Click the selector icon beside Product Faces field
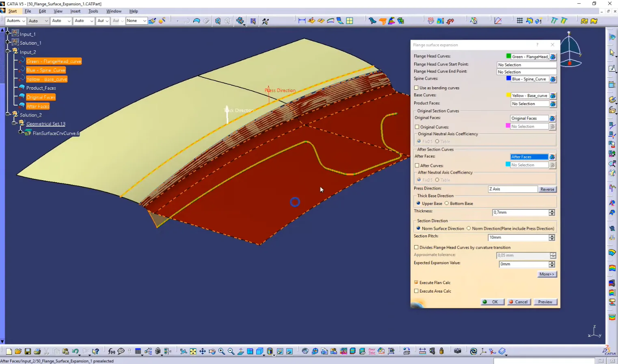Viewport: 618px width, 364px height. 553,104
